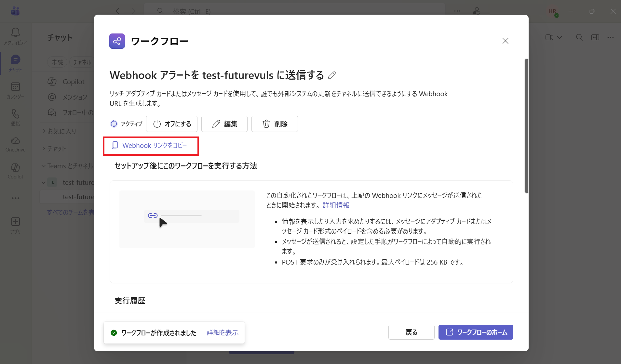Go to ワークフローのホーム
Screen dimensions: 621x364
tap(475, 332)
